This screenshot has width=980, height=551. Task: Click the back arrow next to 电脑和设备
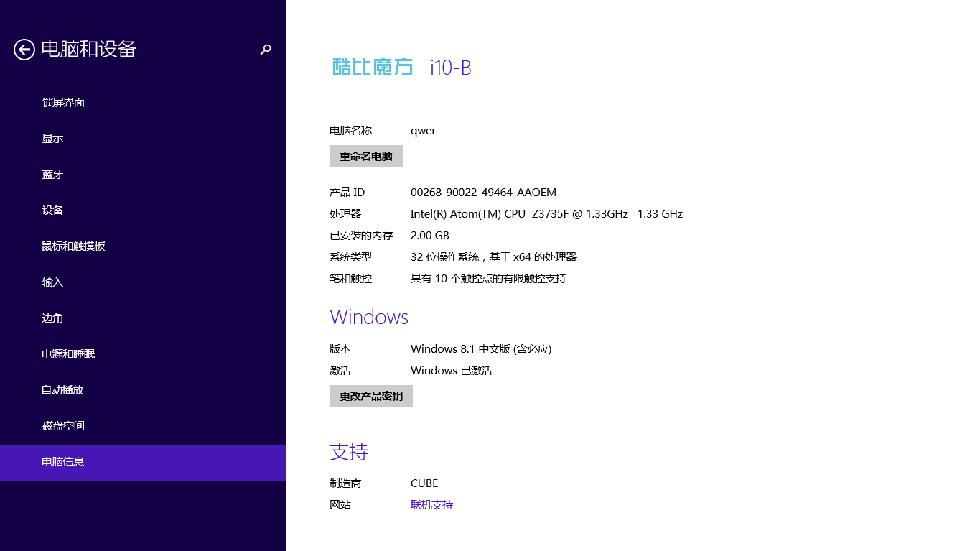click(24, 49)
